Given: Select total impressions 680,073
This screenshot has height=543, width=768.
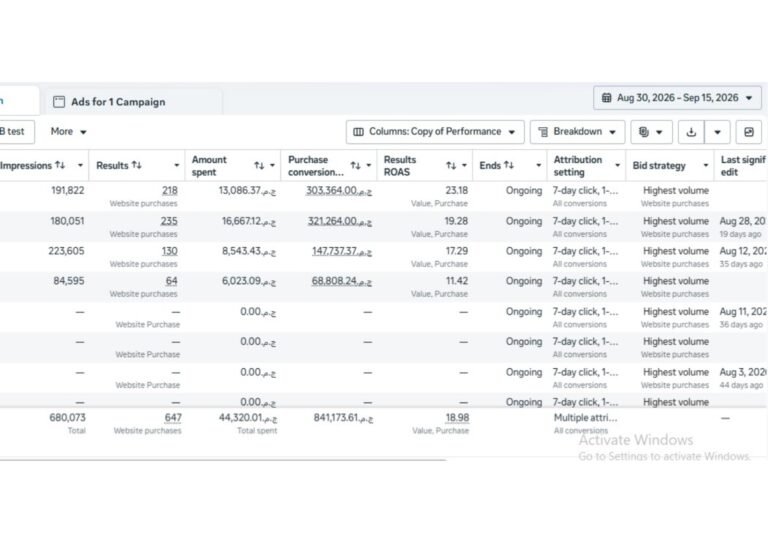Looking at the screenshot, I should coord(67,418).
